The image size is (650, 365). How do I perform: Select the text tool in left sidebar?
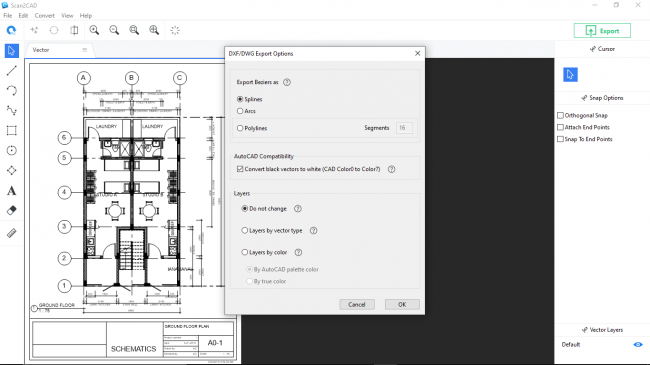12,190
